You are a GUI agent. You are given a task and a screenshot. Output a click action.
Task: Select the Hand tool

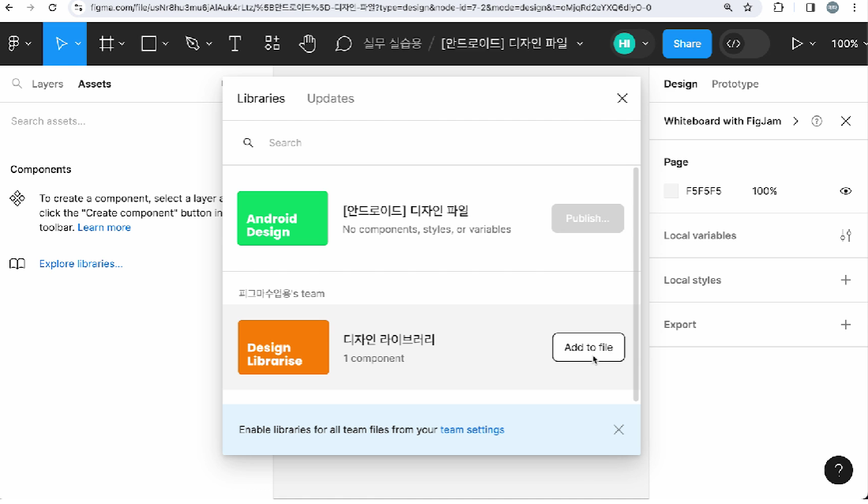click(x=307, y=43)
